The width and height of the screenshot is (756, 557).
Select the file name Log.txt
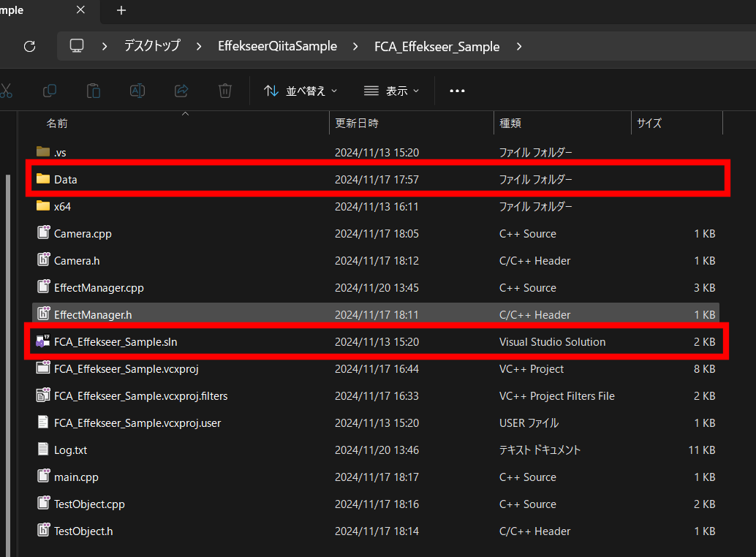click(x=70, y=450)
